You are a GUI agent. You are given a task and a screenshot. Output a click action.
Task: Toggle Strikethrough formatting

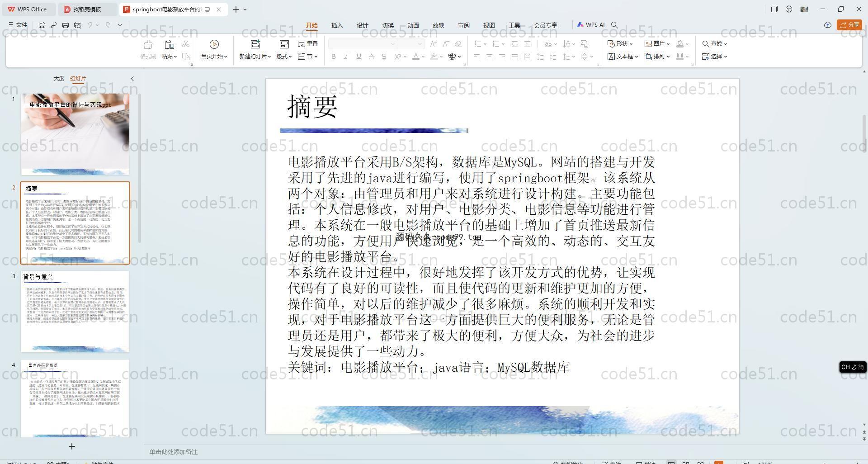(x=372, y=57)
